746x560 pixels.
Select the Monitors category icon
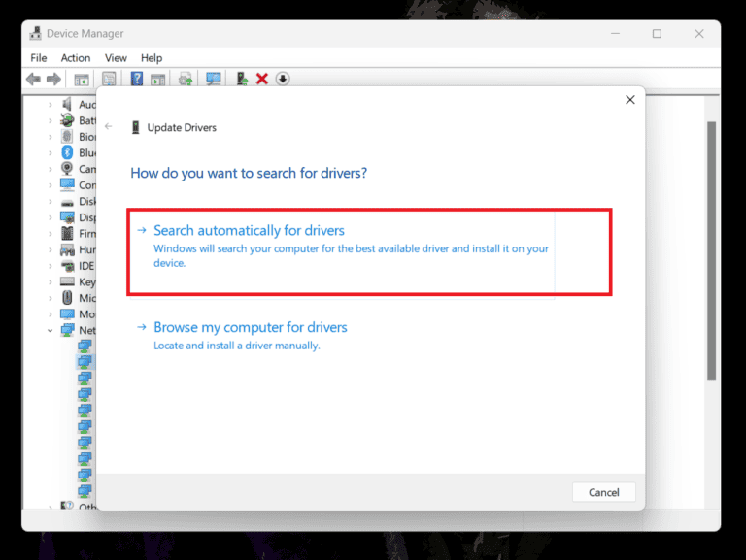(67, 314)
